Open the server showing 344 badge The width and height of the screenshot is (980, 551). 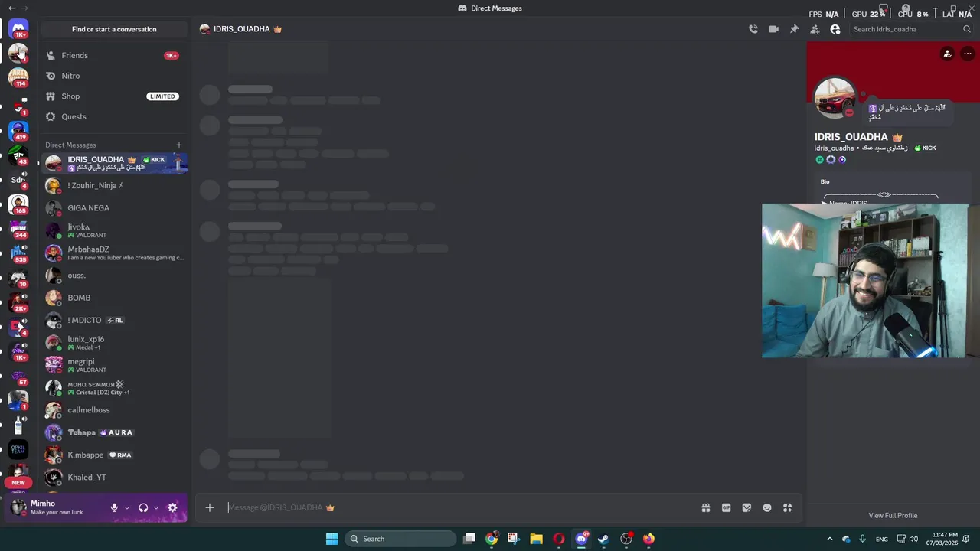pyautogui.click(x=18, y=228)
